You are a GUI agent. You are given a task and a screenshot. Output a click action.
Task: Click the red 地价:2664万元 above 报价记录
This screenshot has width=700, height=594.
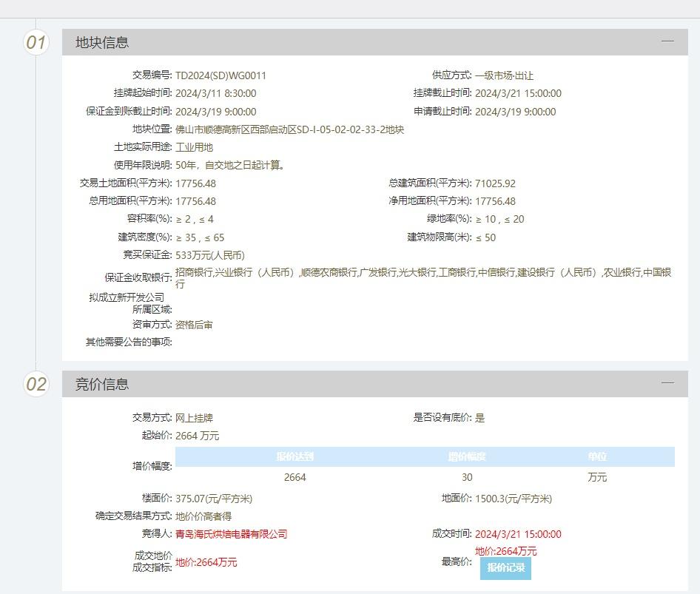(505, 551)
